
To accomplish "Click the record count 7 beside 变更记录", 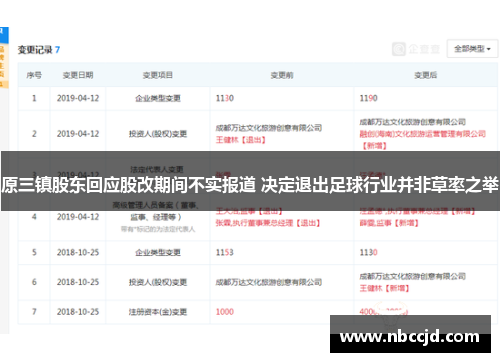I will pos(57,50).
